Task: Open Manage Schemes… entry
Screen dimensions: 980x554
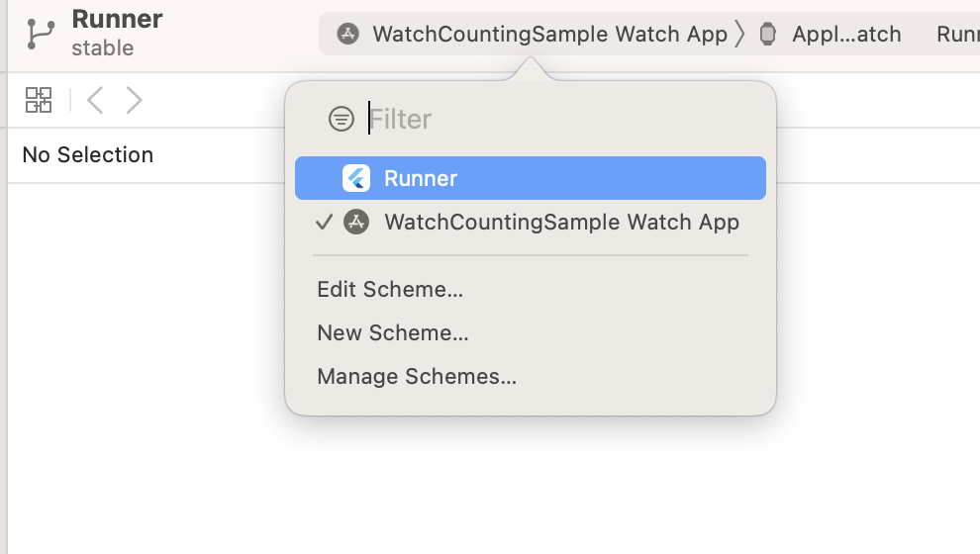Action: (x=417, y=377)
